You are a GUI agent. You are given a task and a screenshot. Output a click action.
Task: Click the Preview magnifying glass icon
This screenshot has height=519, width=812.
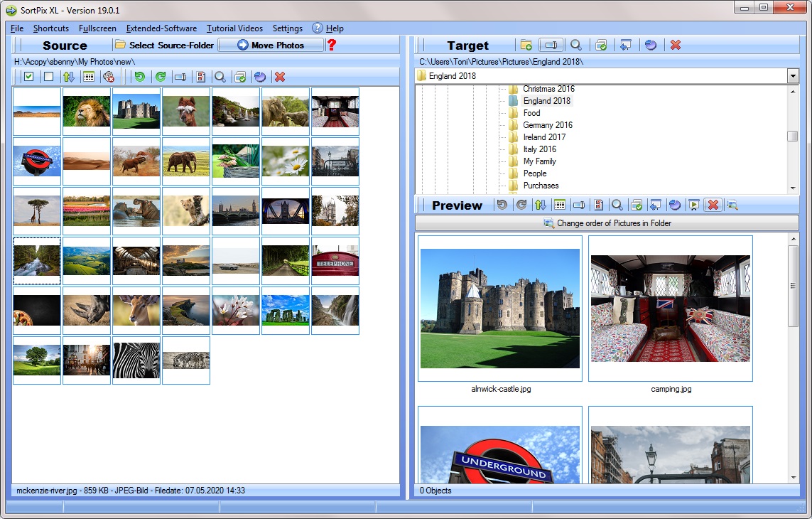[x=617, y=205]
